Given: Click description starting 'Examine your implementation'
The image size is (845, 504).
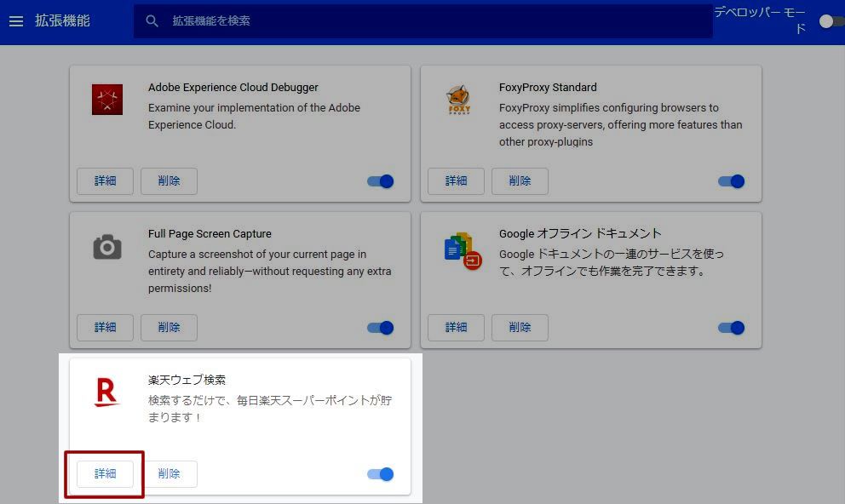Looking at the screenshot, I should click(x=255, y=117).
